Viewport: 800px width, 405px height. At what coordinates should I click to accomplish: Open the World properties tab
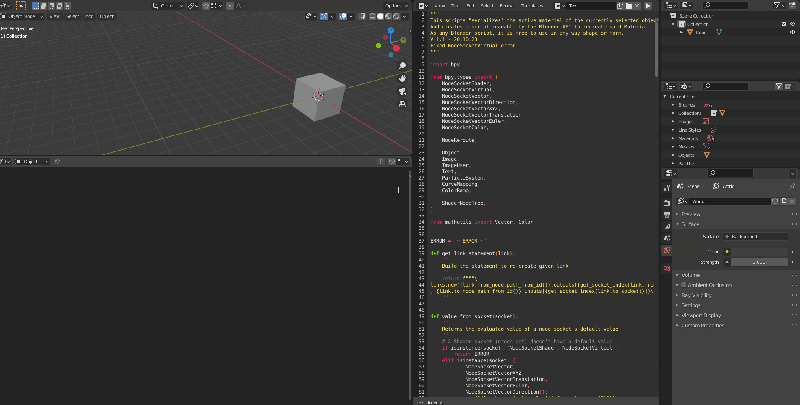pos(667,250)
